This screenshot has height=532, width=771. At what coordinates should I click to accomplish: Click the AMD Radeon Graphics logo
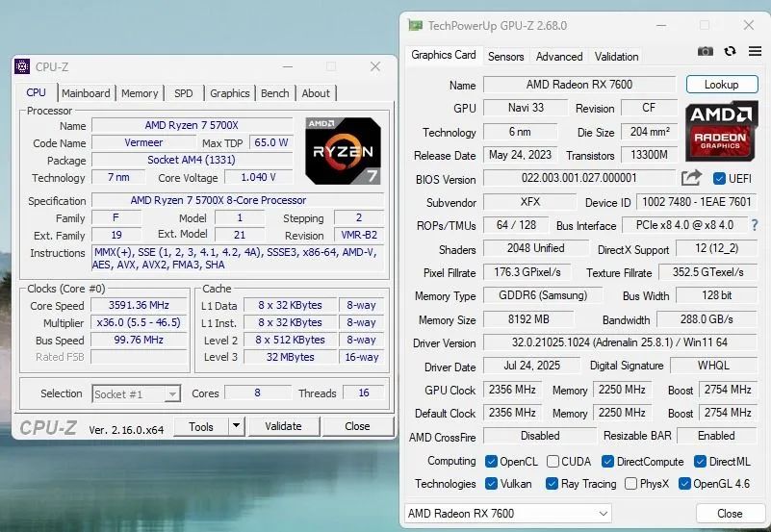[x=721, y=132]
